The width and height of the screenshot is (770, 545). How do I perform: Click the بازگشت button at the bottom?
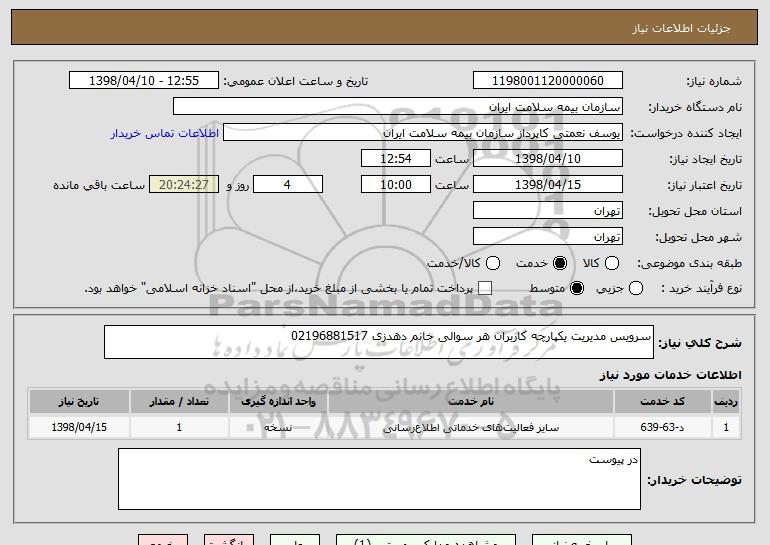point(229,540)
